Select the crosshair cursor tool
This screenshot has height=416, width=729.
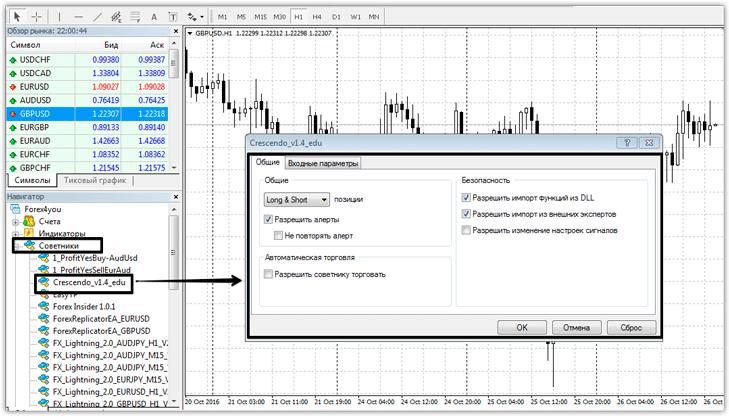(36, 17)
